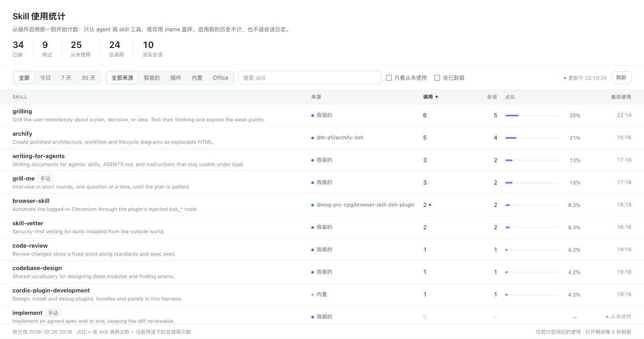
Task: Click the 来源 column header
Action: [x=316, y=97]
